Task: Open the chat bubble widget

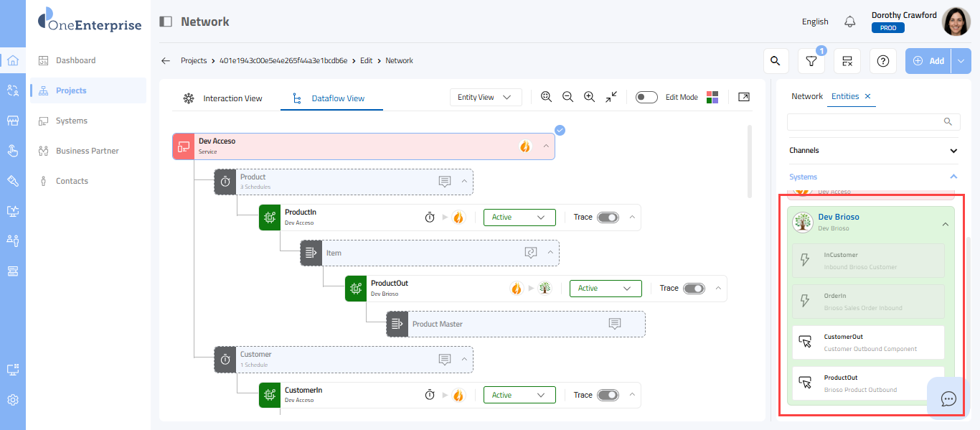Action: point(948,398)
